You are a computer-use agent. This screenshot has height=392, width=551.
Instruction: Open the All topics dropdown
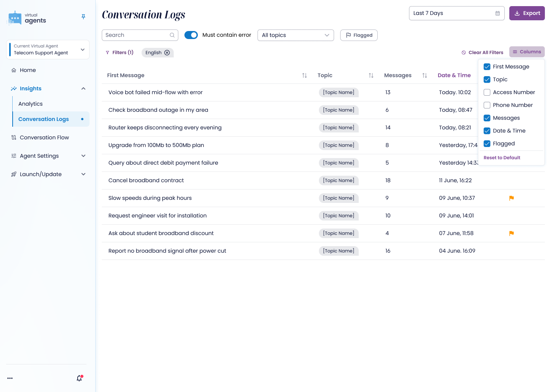[x=296, y=35]
